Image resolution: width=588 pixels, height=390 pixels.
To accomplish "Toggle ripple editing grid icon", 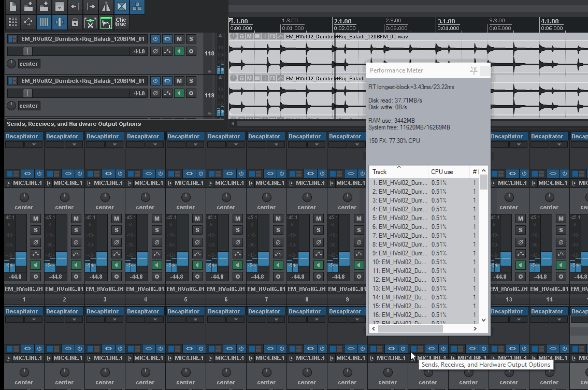I will 13,22.
